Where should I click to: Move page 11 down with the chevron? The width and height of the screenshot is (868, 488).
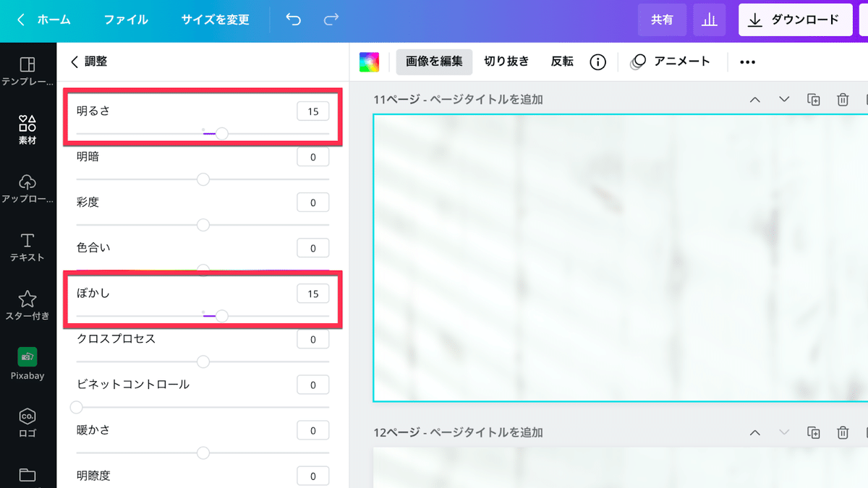(784, 100)
